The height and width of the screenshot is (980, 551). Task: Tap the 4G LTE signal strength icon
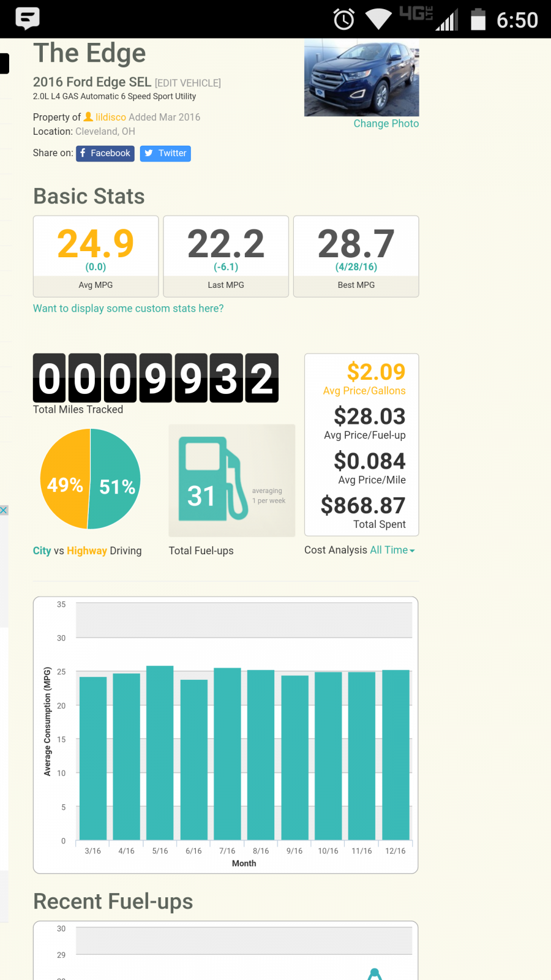429,18
